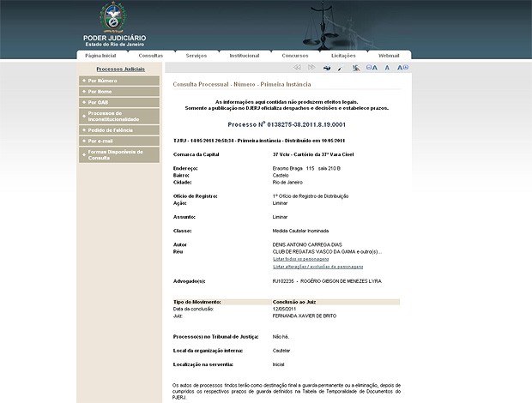Expand Processos de Inconstitucionalidade option
Image resolution: width=532 pixels, height=403 pixels.
119,116
